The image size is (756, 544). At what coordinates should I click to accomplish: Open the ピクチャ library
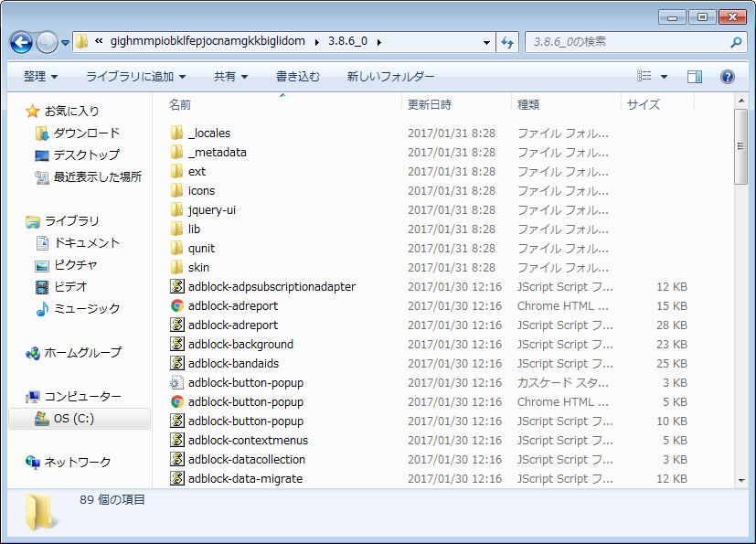coord(76,265)
